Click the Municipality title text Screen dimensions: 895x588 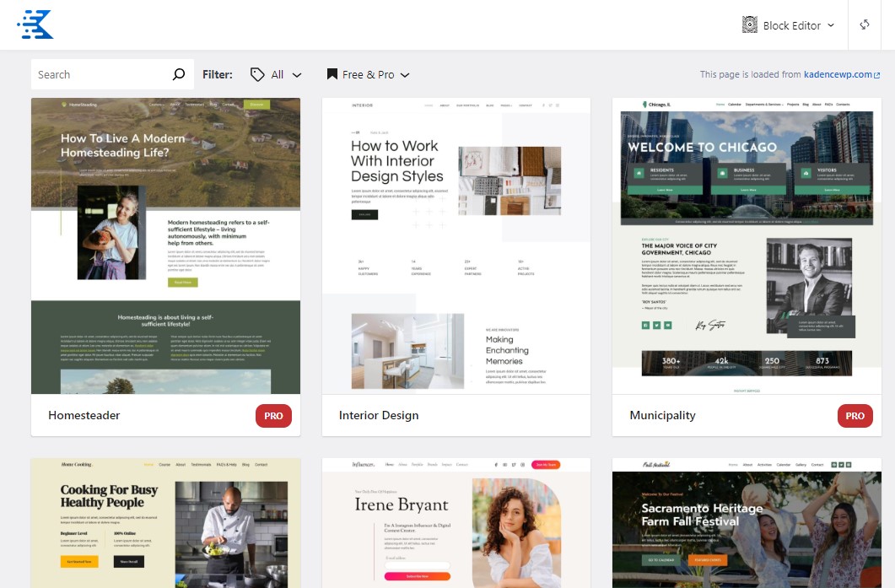coord(662,416)
